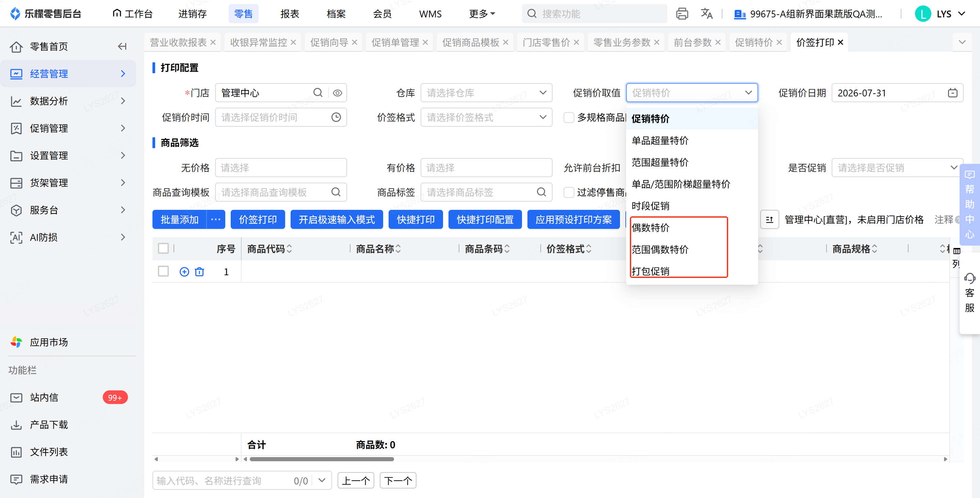Screen dimensions: 980x498
Task: Switch to the 促销单管理 tab
Action: pyautogui.click(x=395, y=42)
